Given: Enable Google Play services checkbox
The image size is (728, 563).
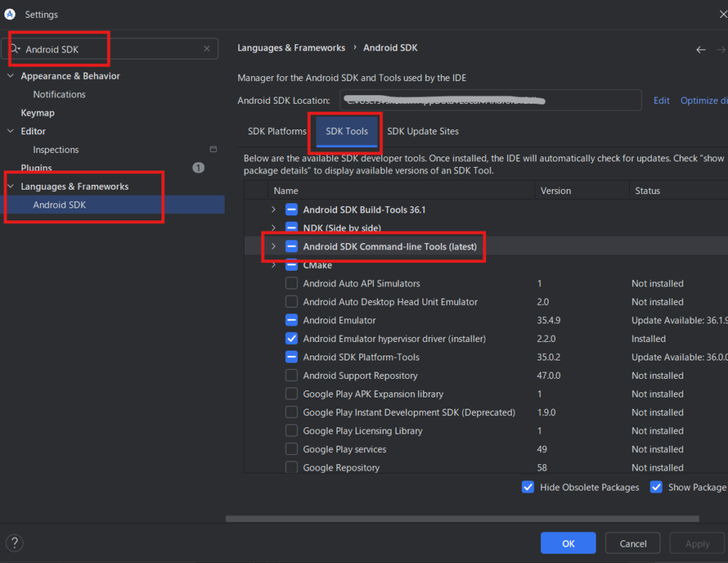Looking at the screenshot, I should coord(291,449).
